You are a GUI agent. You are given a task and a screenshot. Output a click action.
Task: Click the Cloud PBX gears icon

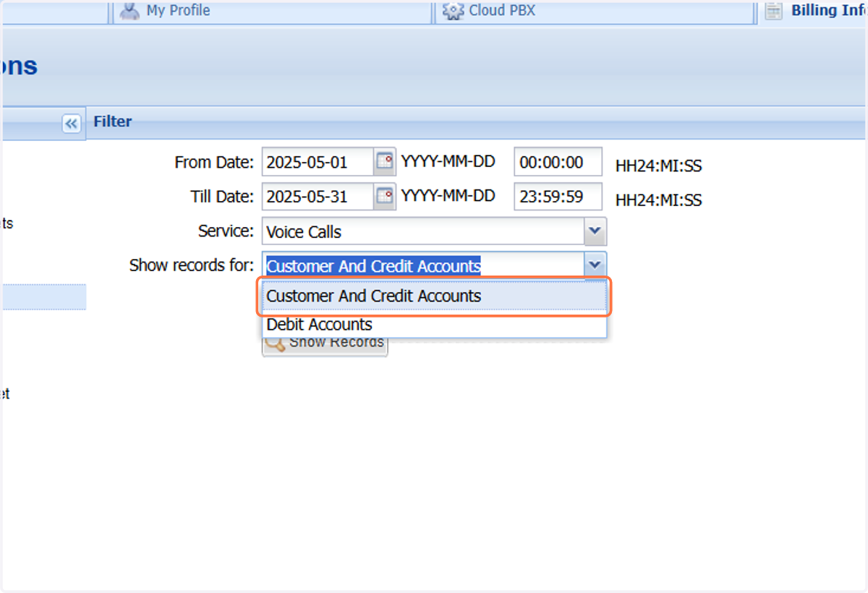[453, 11]
